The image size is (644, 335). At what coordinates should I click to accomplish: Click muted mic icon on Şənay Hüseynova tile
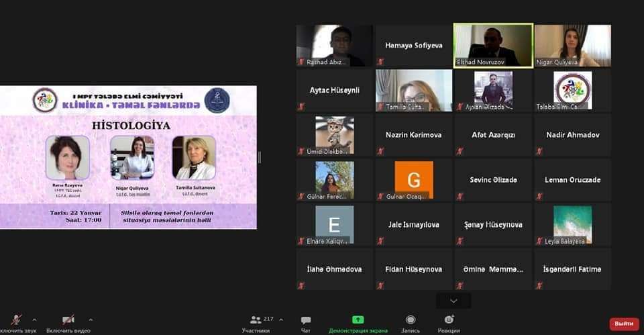tap(460, 241)
